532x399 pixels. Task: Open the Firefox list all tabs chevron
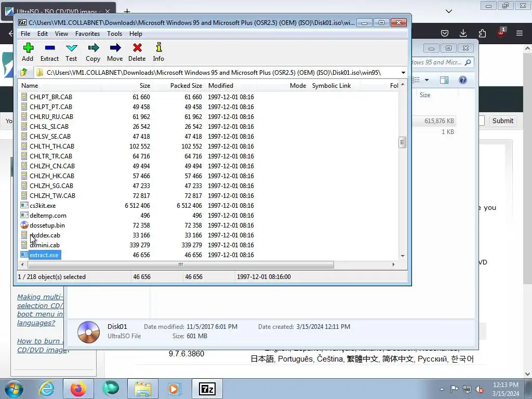[449, 11]
